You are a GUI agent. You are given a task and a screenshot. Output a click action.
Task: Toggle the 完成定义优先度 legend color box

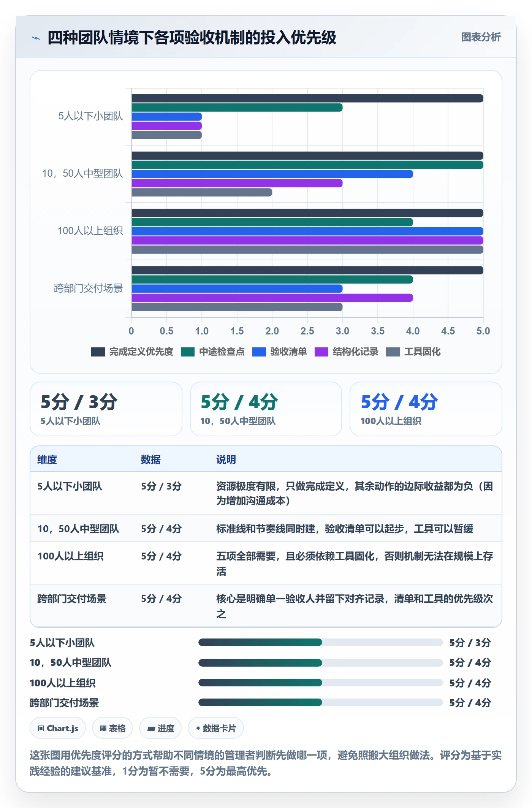coord(98,352)
